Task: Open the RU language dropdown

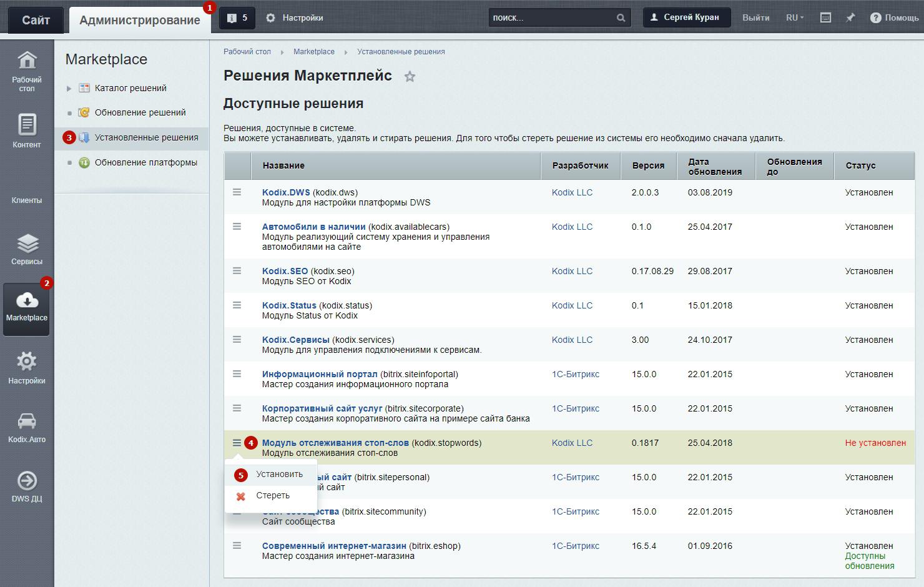Action: [x=795, y=17]
